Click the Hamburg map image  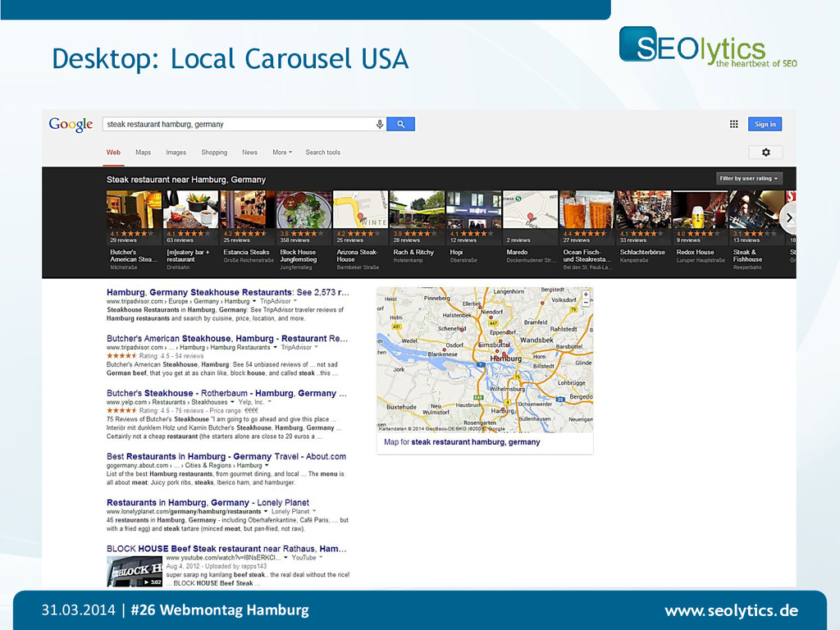[485, 359]
